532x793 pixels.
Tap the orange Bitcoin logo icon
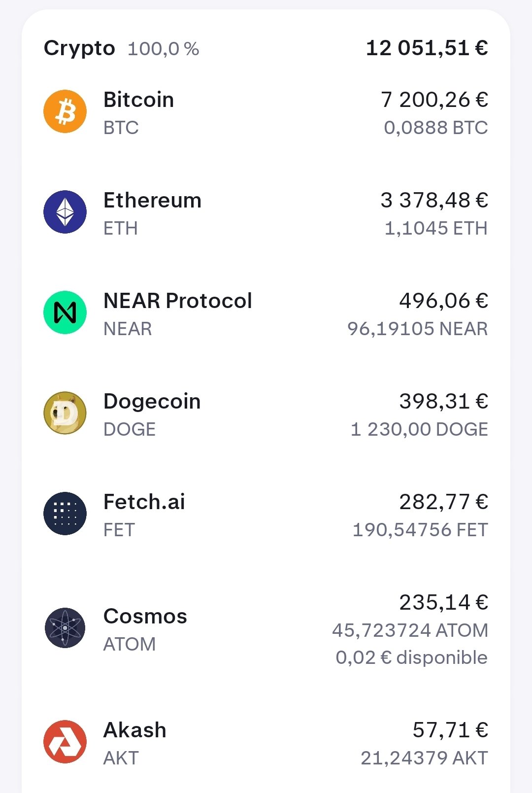pyautogui.click(x=65, y=111)
